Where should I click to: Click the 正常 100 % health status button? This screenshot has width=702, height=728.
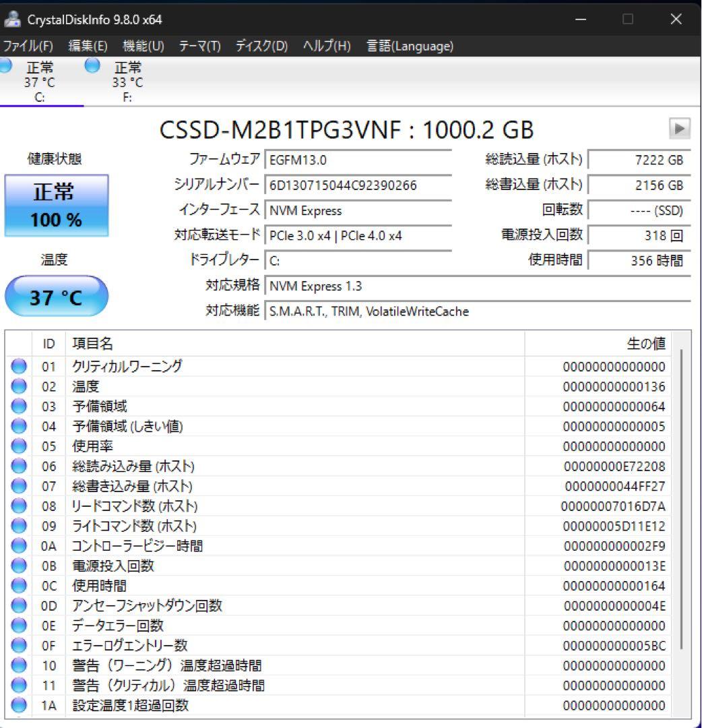pos(57,206)
